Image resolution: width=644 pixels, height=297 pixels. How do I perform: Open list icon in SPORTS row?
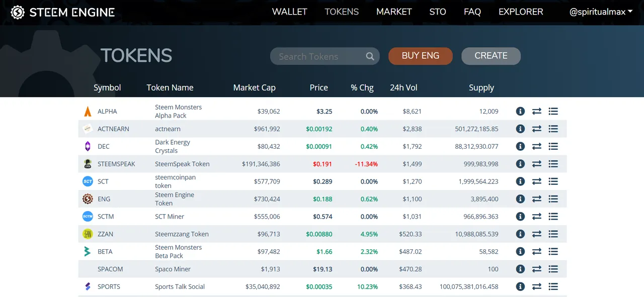click(x=553, y=287)
